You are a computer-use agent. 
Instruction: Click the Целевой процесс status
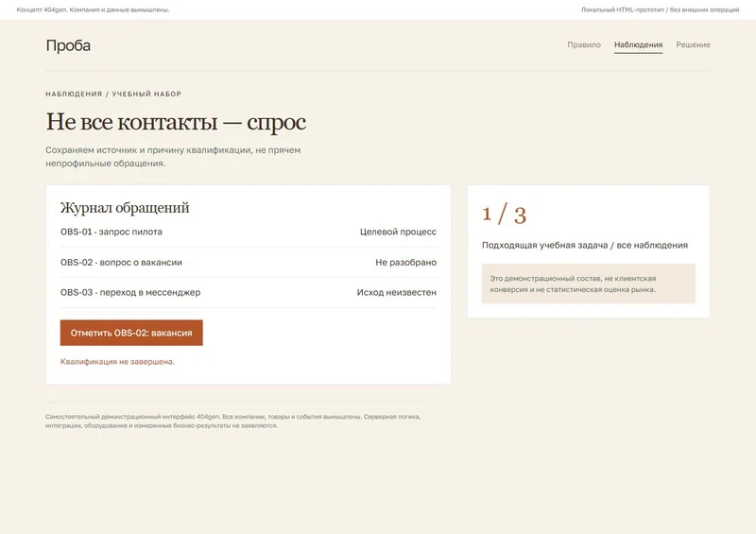(x=398, y=232)
